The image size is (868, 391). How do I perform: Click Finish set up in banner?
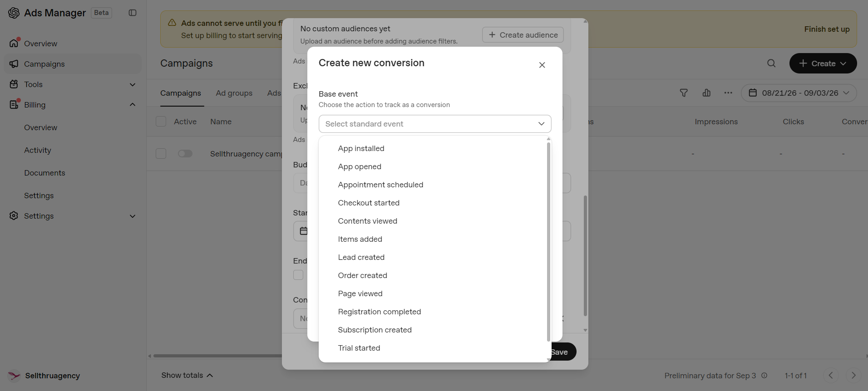[x=827, y=29]
